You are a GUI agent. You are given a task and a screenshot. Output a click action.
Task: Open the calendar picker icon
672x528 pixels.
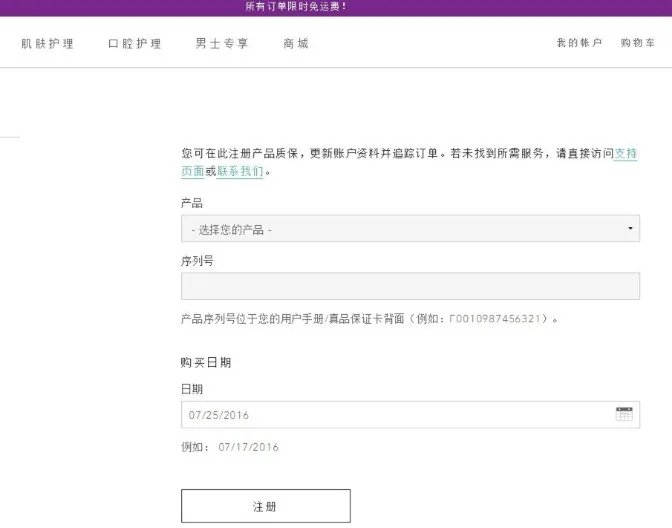click(624, 414)
